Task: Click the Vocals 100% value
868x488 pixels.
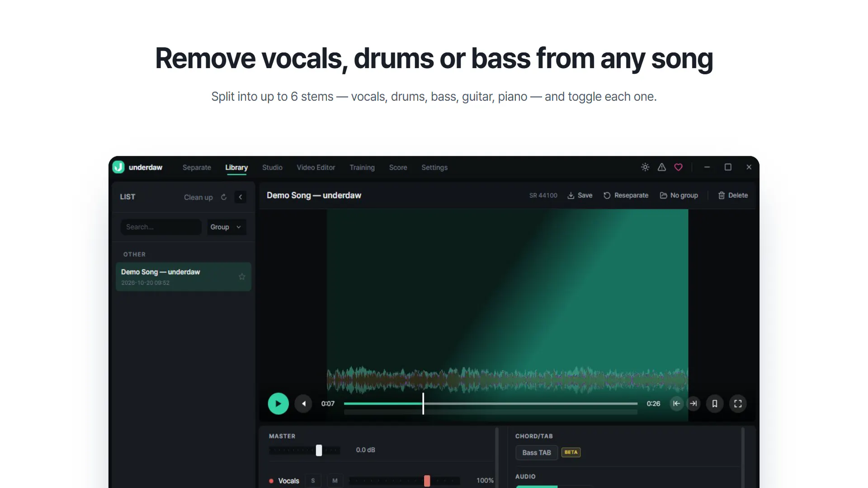Action: click(485, 481)
